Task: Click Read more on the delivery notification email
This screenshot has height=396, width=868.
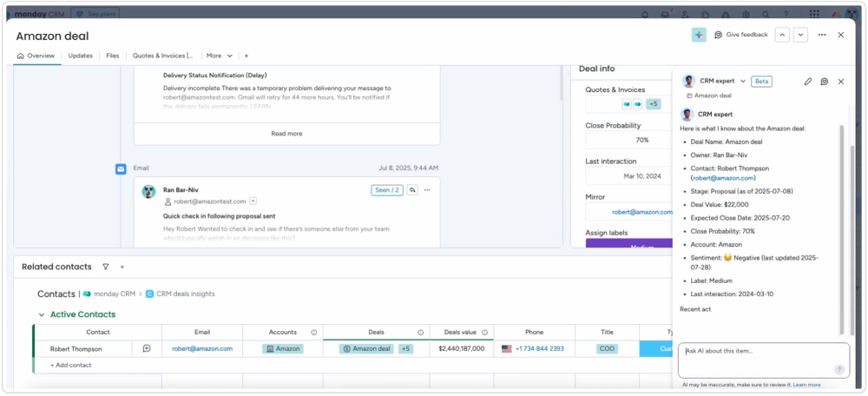Action: (286, 134)
